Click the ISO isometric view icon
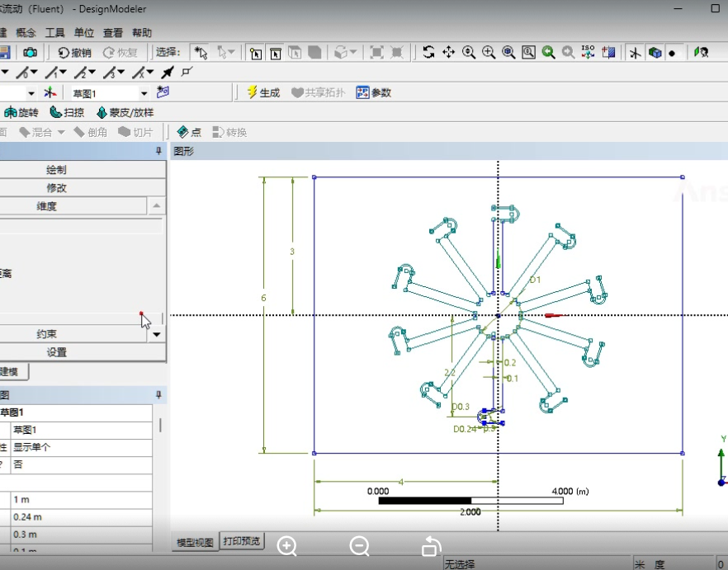 (x=588, y=52)
